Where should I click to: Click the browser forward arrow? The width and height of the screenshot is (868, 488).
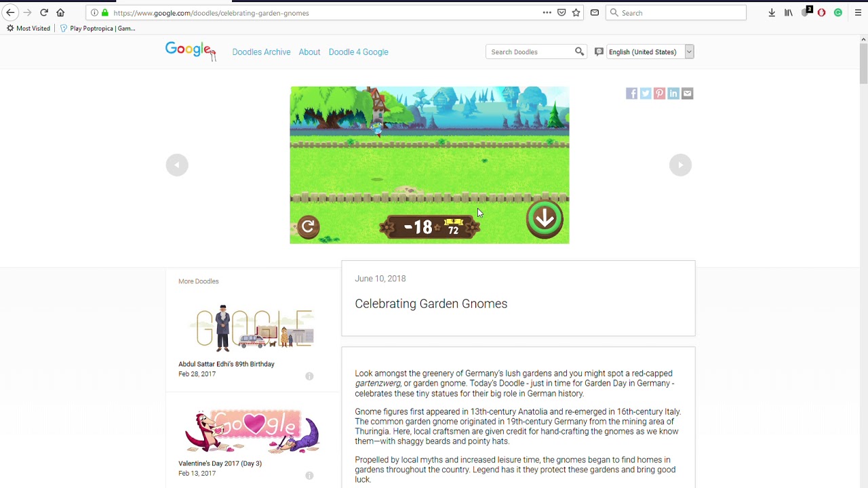coord(27,13)
